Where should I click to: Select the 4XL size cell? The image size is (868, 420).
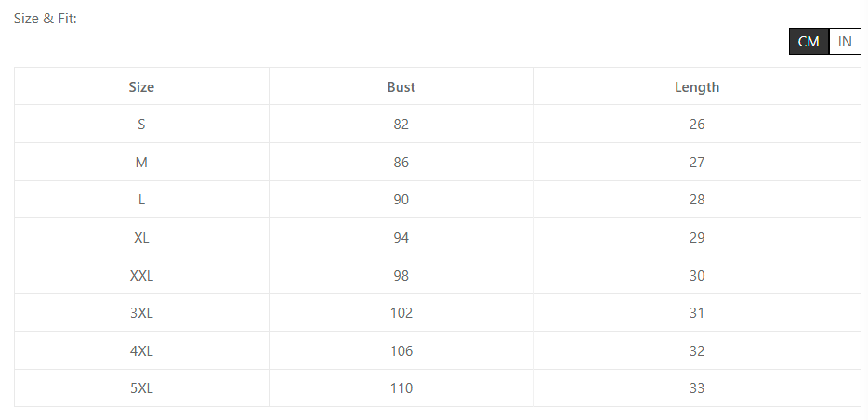[141, 351]
